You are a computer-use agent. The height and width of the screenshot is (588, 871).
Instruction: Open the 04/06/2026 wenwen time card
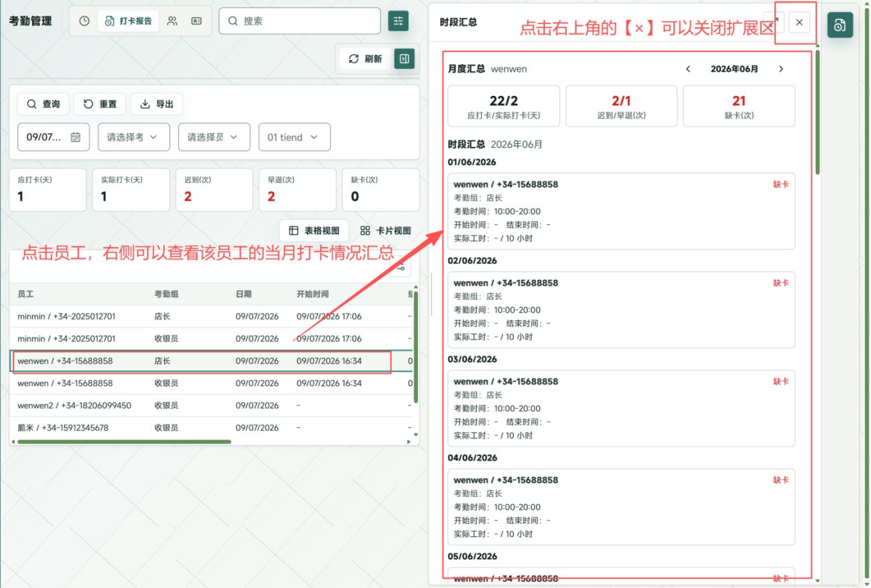pos(621,506)
